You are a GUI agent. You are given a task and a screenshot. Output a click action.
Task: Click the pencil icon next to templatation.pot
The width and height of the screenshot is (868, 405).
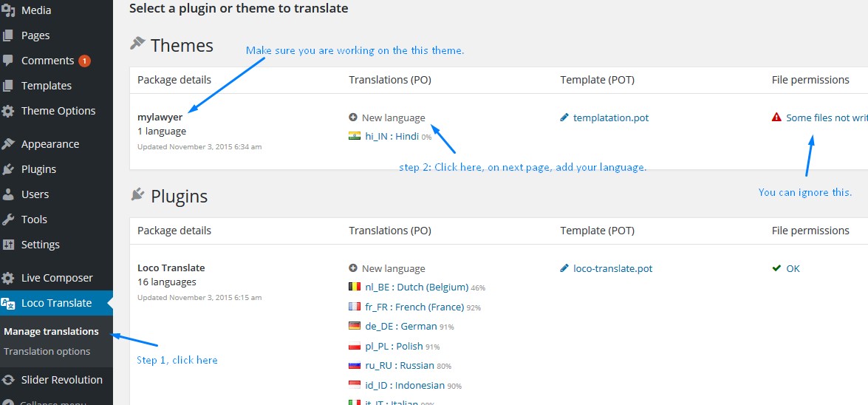[565, 118]
